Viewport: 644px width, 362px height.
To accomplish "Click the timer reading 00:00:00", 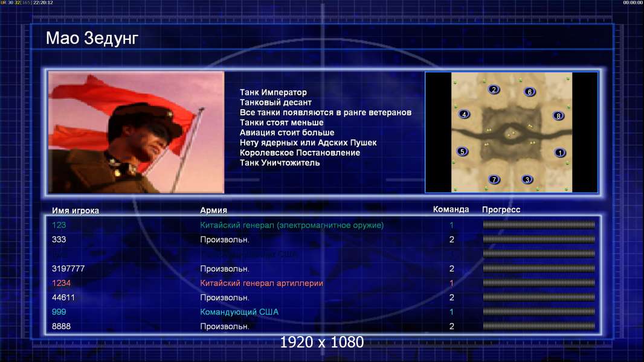I will 633,2.
